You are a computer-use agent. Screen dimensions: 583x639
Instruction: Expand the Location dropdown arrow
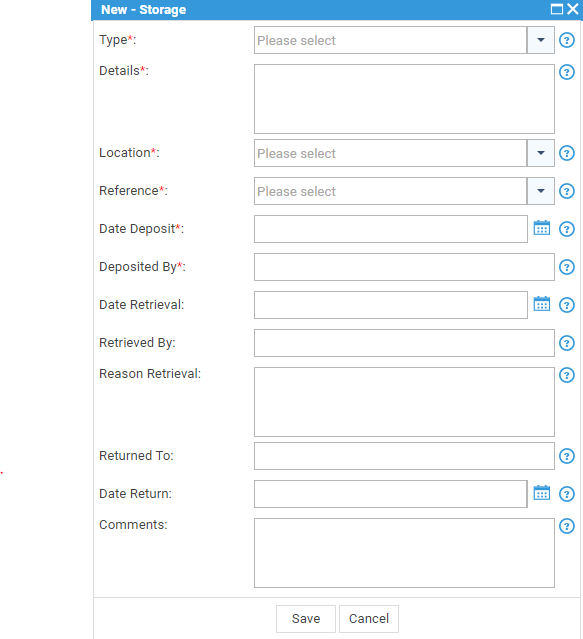point(541,153)
